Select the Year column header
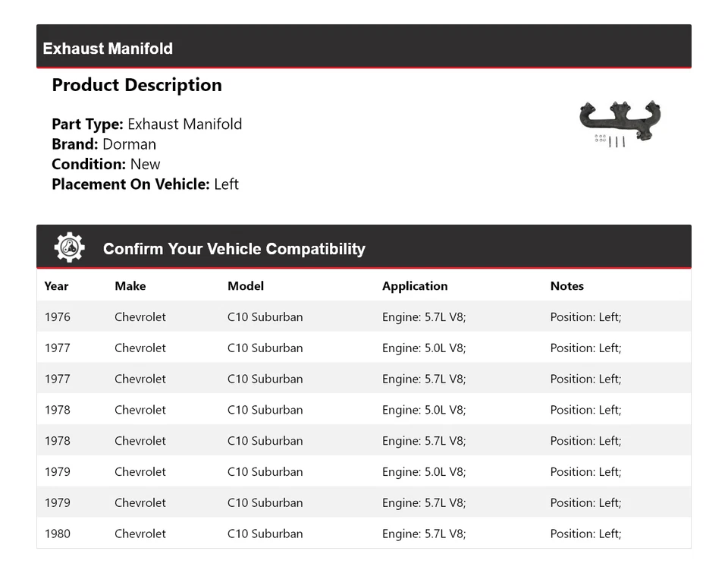 pos(56,286)
